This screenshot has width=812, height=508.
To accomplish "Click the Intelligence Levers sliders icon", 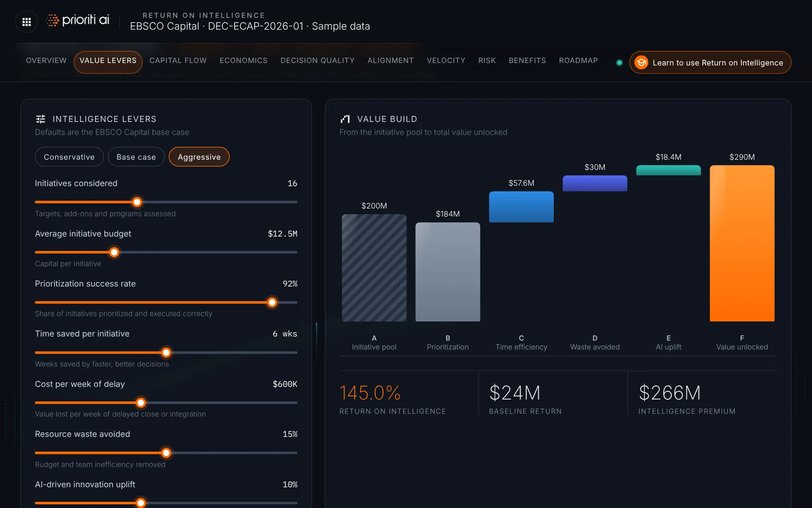I will click(41, 119).
